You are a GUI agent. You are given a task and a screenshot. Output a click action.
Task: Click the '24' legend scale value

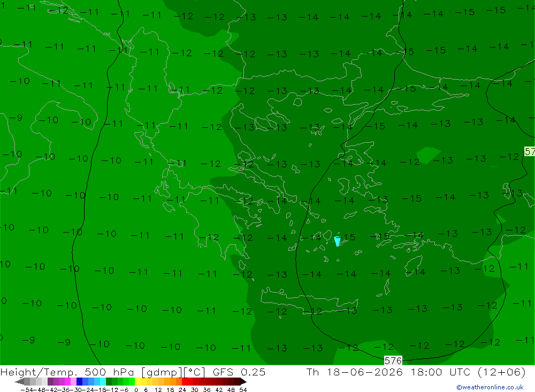click(x=182, y=390)
